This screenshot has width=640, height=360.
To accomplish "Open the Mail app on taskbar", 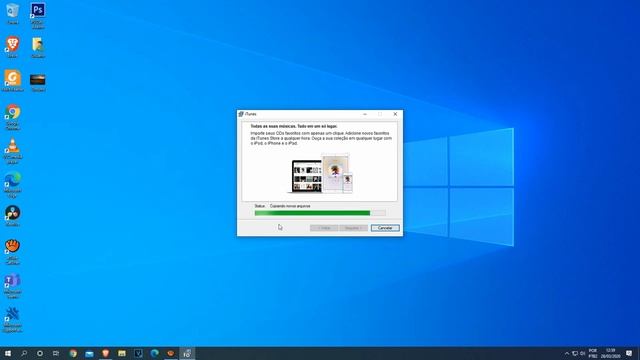I will 89,353.
